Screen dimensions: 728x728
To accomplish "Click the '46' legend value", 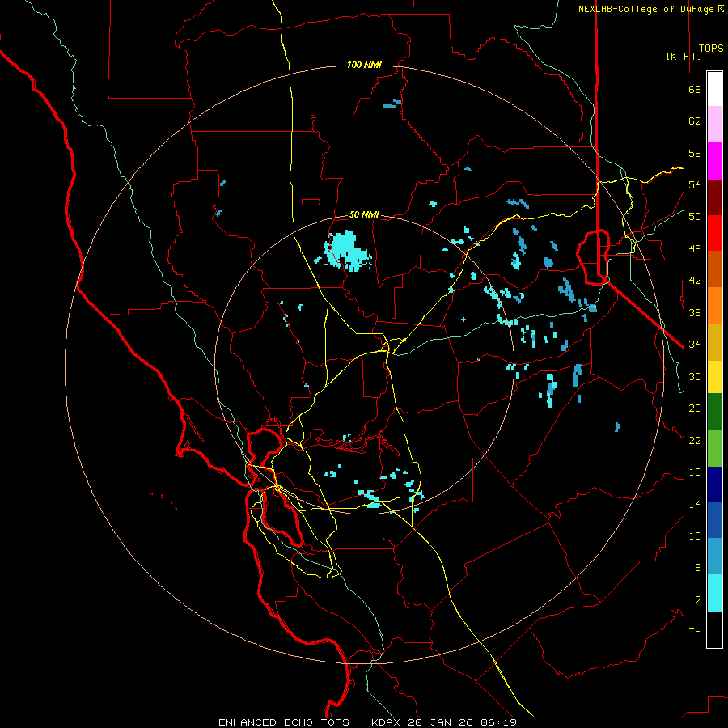I will coord(695,249).
